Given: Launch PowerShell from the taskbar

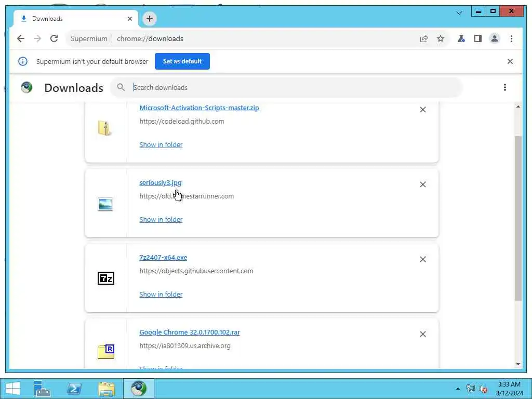Looking at the screenshot, I should point(74,389).
